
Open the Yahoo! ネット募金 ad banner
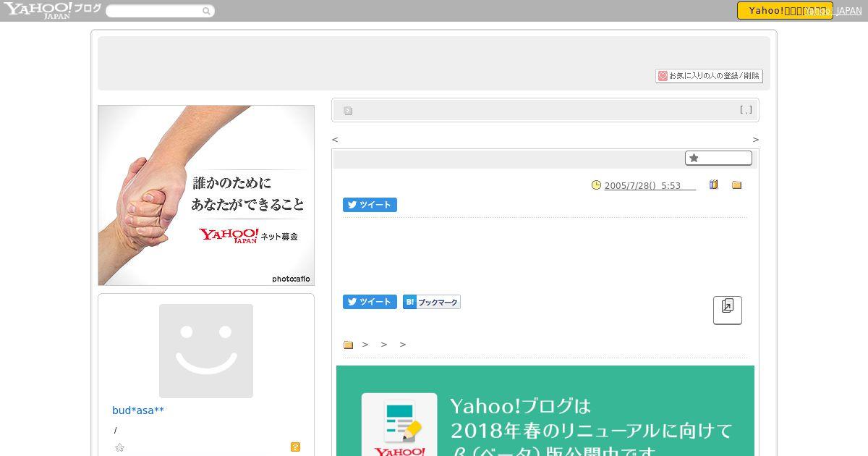206,195
